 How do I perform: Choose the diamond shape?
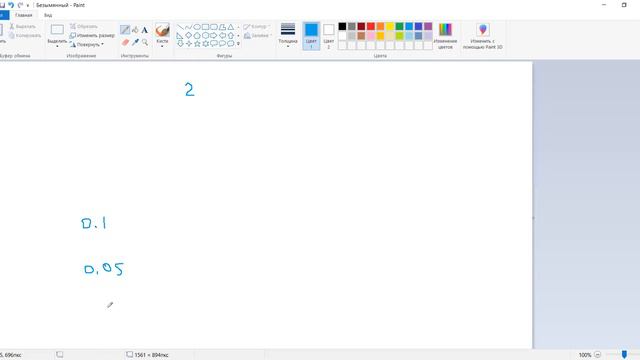[x=188, y=36]
